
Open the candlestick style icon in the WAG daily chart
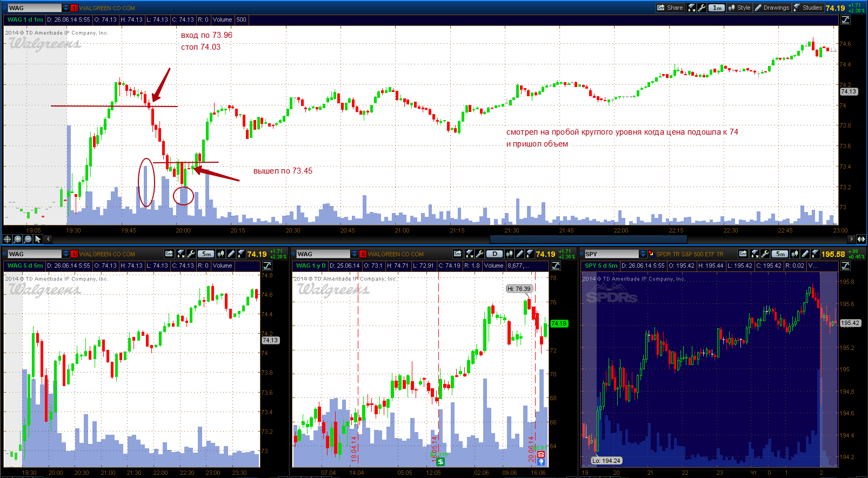pyautogui.click(x=509, y=254)
